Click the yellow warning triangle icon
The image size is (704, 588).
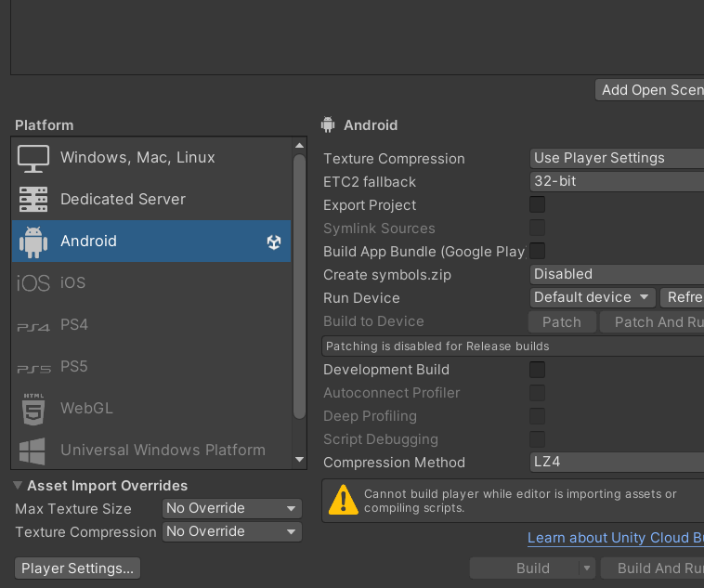tap(344, 500)
